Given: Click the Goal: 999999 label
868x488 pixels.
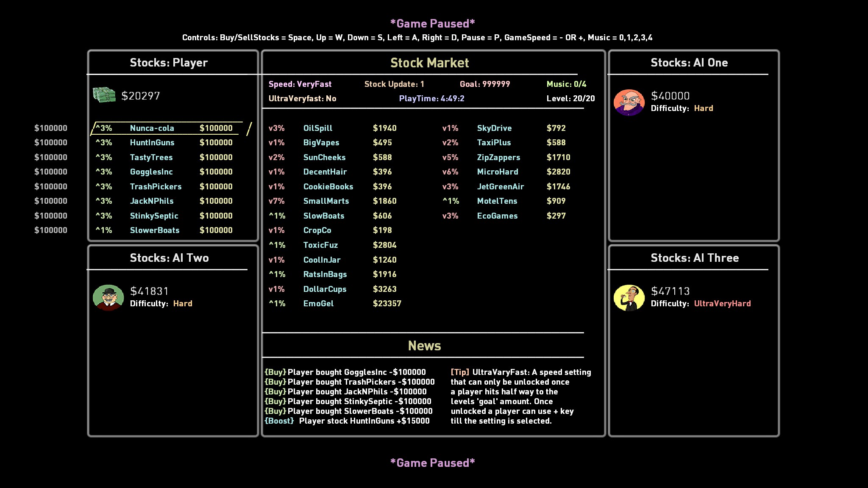Looking at the screenshot, I should click(484, 84).
